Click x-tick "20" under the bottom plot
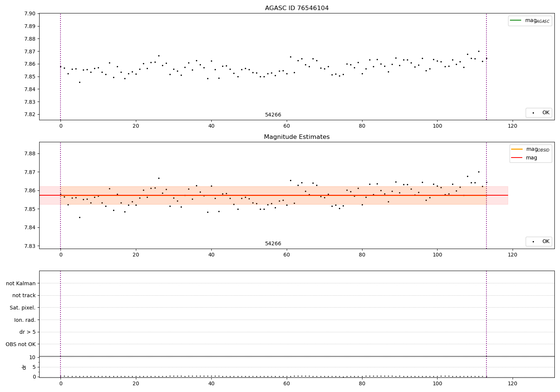The height and width of the screenshot is (392, 560). [136, 383]
